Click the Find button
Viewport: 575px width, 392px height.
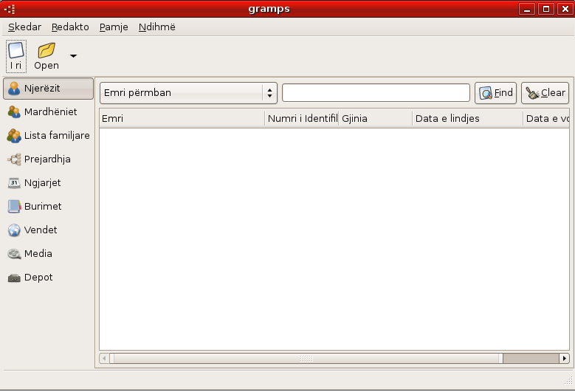[495, 93]
